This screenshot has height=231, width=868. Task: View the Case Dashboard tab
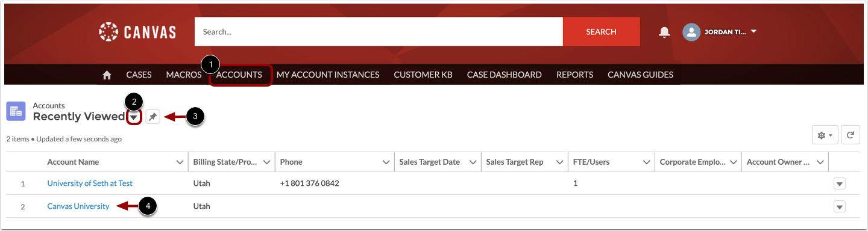tap(505, 75)
